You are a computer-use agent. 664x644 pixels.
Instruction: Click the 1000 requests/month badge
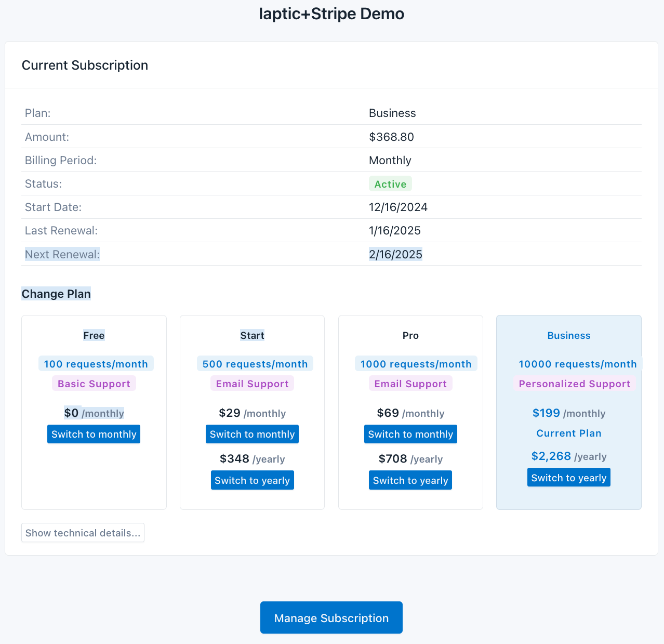tap(416, 364)
